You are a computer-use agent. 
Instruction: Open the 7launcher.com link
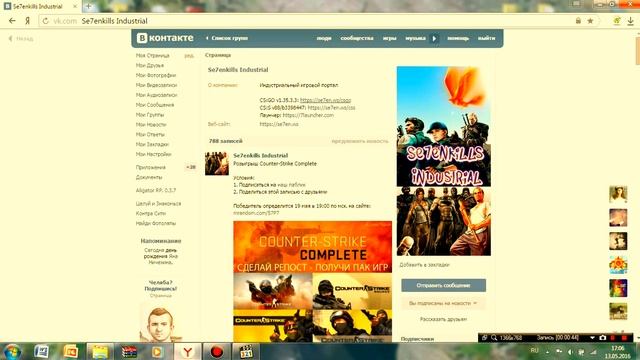(308, 115)
